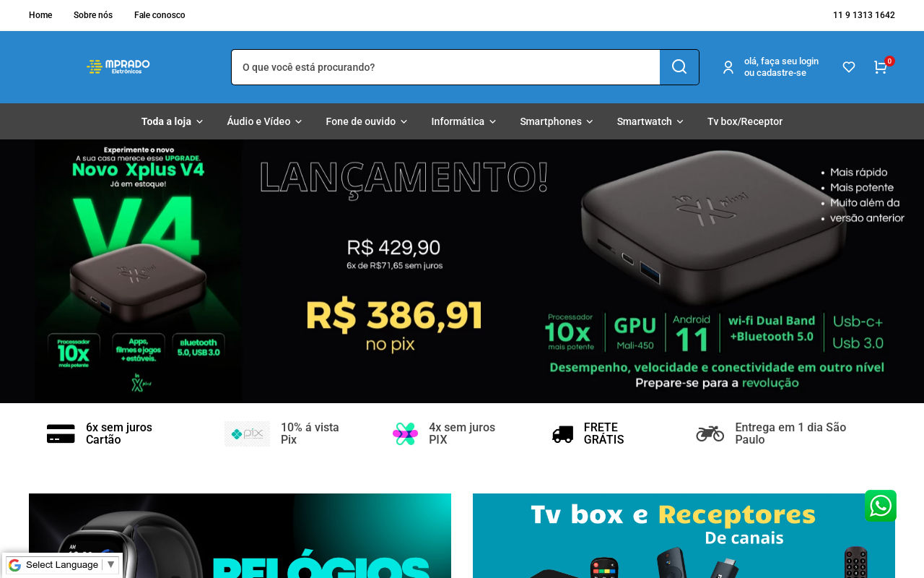Click the search magnifier button
The width and height of the screenshot is (924, 578).
point(679,67)
